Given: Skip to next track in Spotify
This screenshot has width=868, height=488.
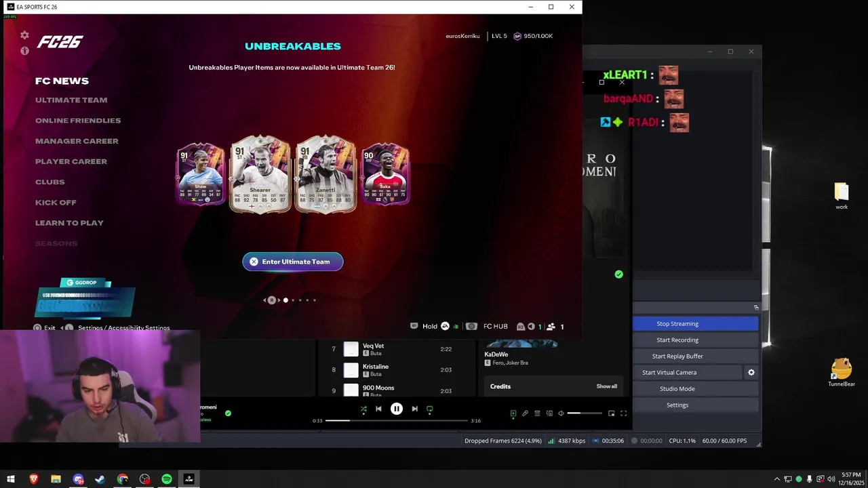Looking at the screenshot, I should click(x=414, y=409).
